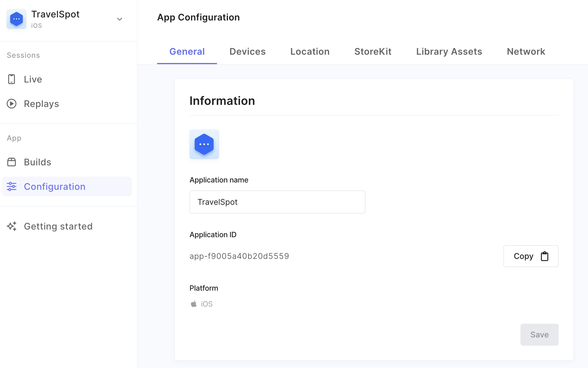Click the Getting started sparkle icon

tap(12, 226)
